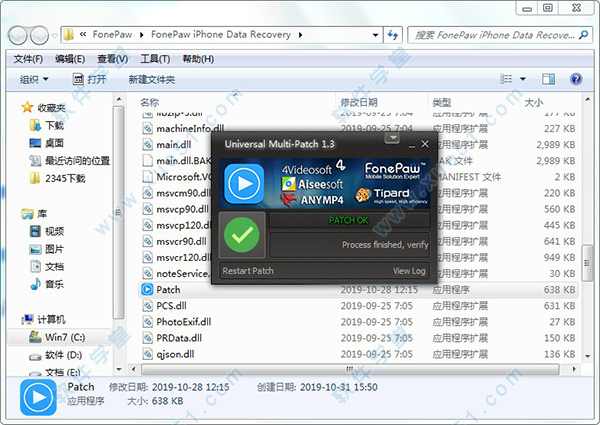Image resolution: width=600 pixels, height=425 pixels.
Task: Select the msvcm90.dll file icon
Action: tap(147, 193)
